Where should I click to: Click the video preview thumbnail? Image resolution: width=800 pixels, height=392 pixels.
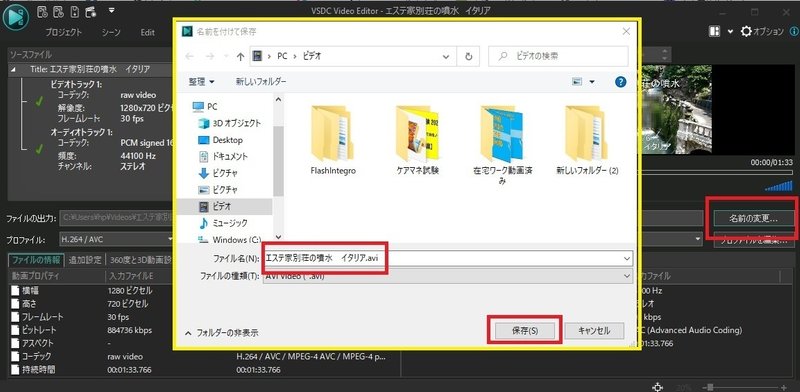(677, 109)
